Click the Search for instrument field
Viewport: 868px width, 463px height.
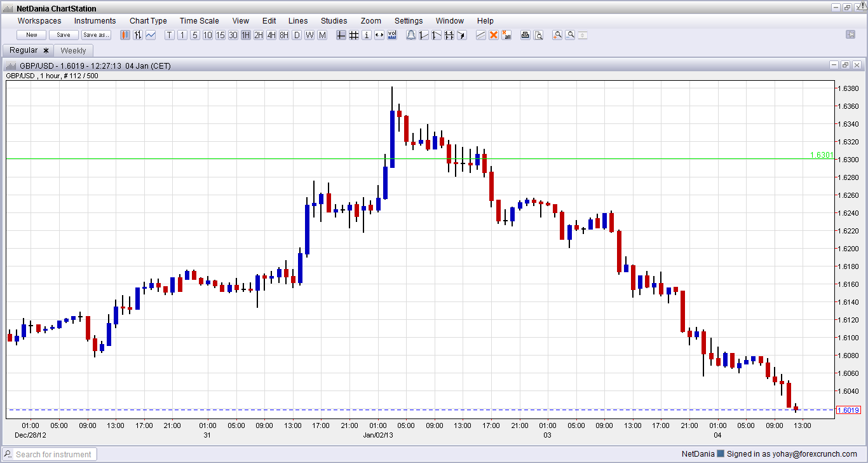click(54, 454)
